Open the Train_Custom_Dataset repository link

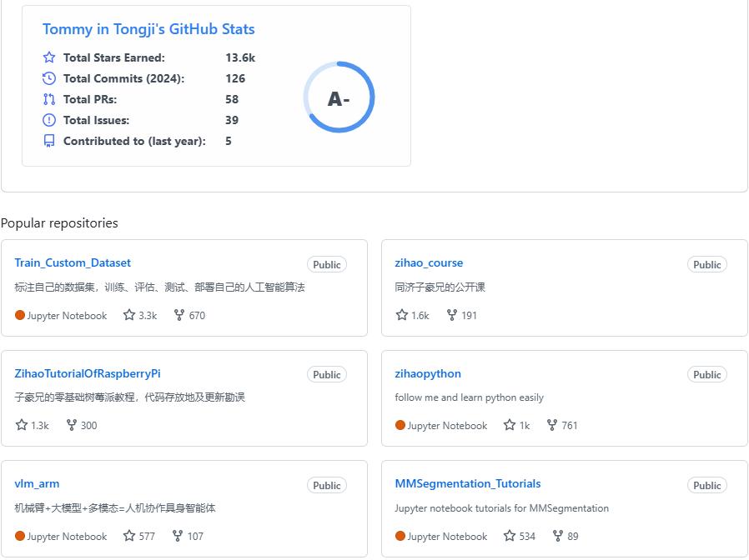tap(73, 262)
